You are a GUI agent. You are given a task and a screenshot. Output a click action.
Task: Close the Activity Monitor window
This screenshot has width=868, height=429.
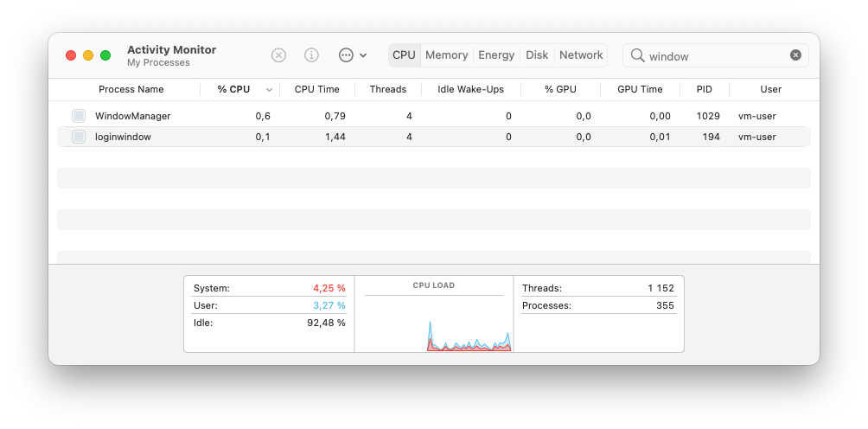point(71,55)
